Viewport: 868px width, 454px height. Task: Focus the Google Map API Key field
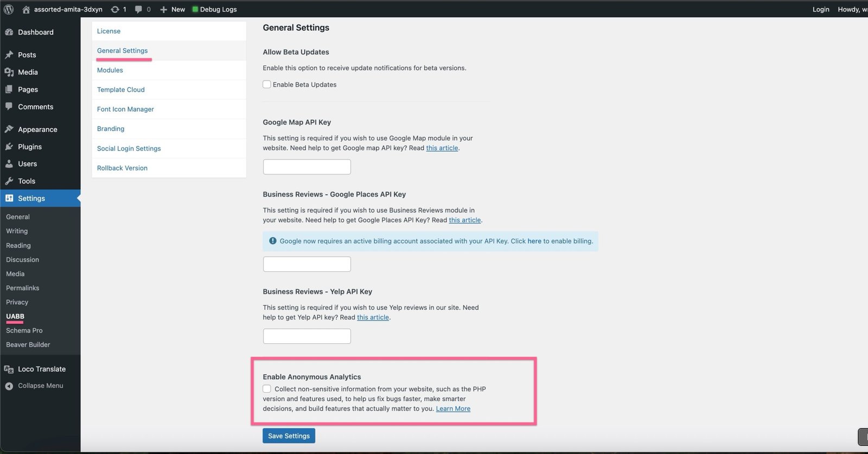pos(307,167)
